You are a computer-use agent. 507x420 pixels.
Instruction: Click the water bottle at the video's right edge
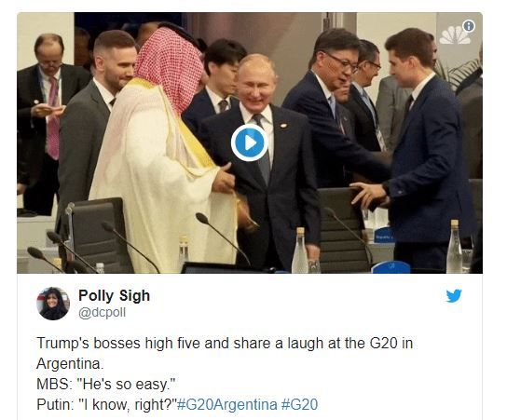click(x=455, y=247)
